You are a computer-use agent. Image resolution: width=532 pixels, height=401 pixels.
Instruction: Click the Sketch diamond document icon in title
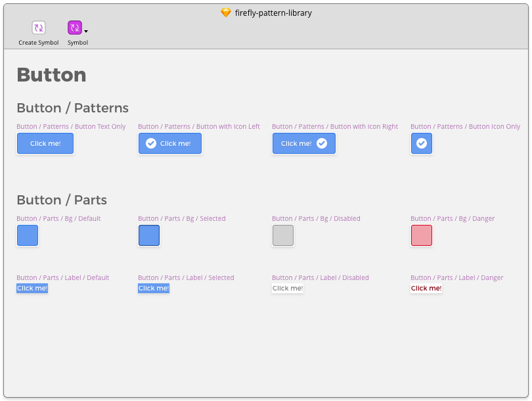tap(226, 13)
